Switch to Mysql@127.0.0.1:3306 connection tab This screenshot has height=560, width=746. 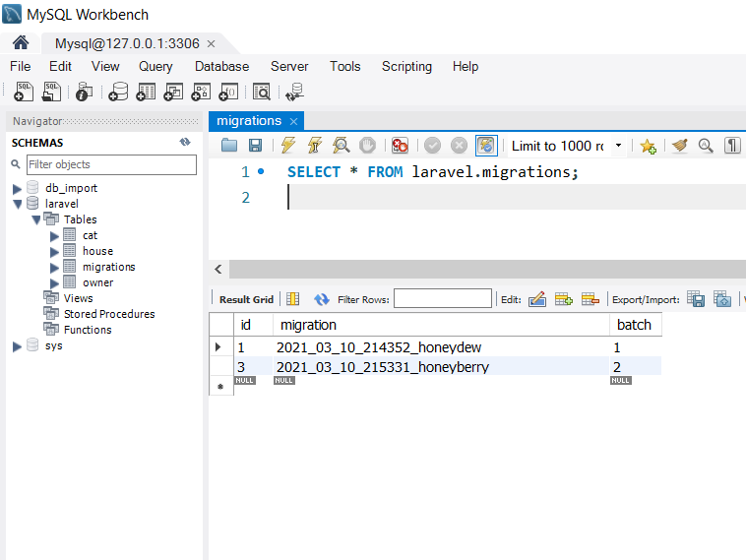127,43
